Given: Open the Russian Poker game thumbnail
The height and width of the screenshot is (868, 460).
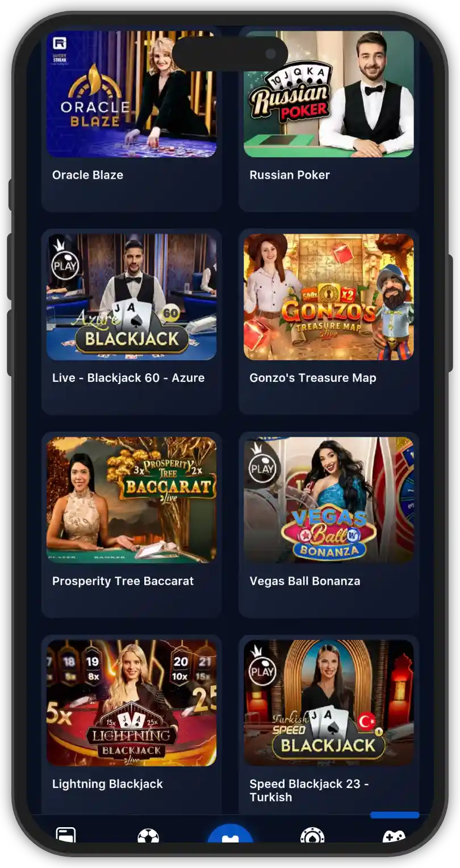Looking at the screenshot, I should [329, 94].
